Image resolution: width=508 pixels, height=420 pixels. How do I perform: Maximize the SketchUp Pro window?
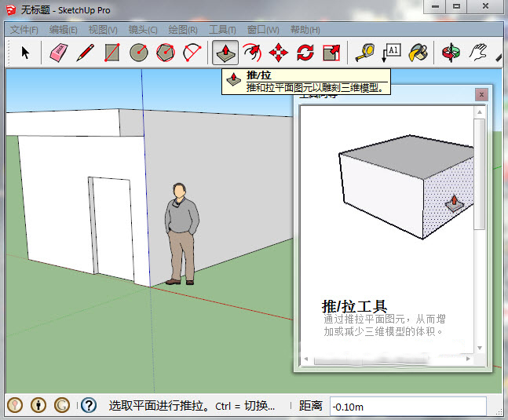(x=456, y=6)
